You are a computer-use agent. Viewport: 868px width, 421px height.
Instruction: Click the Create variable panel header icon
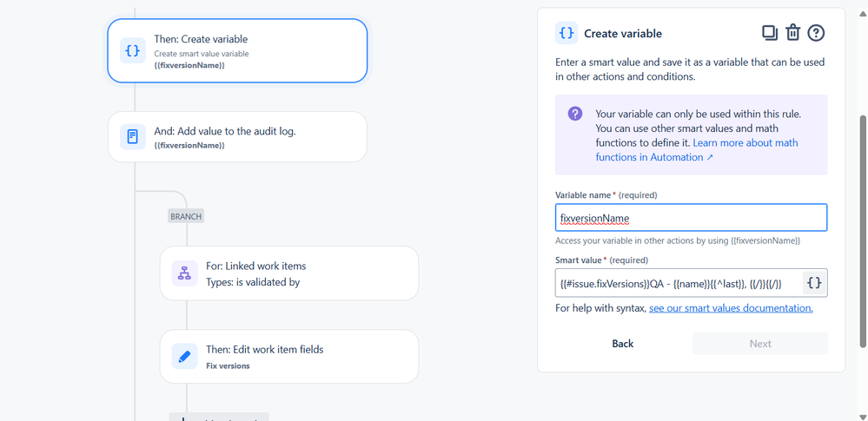tap(567, 33)
